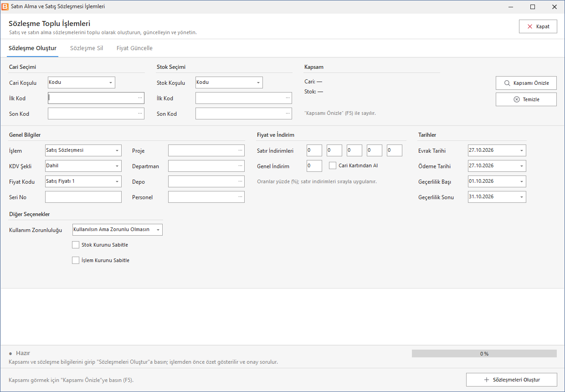Click the app logo icon in title bar
Viewport: 565px width, 392px height.
coord(5,7)
